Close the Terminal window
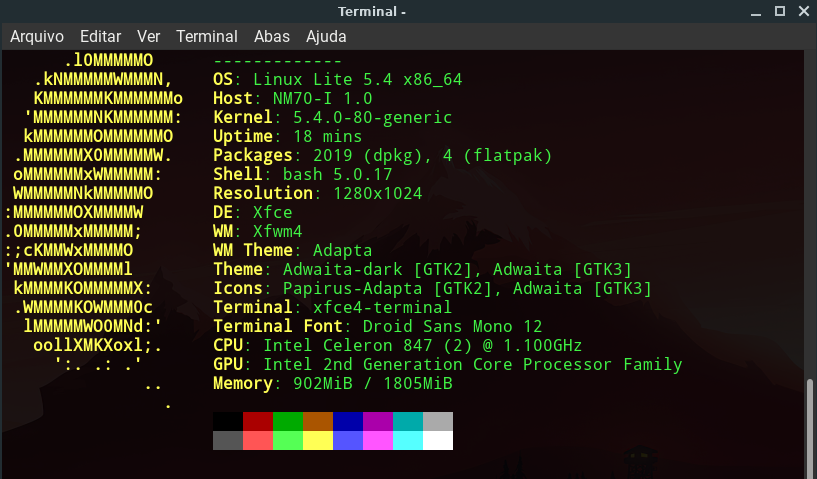817x479 pixels. 804,11
